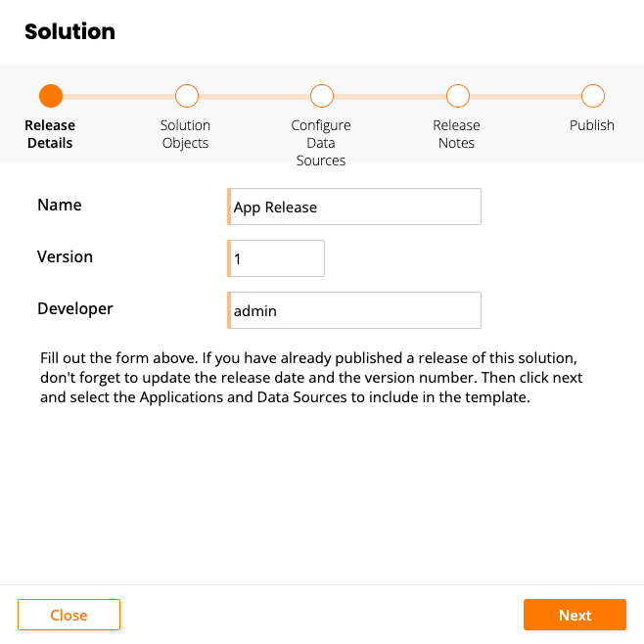Click the filled Release Details step circle

pos(51,96)
